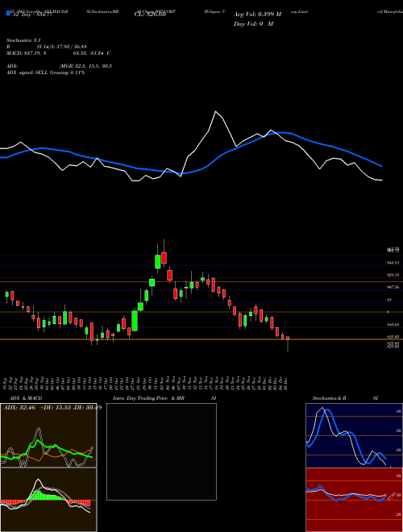Click the 'Day Vol: 0 M' text
Viewport: 403px width, 532px height.
point(253,24)
